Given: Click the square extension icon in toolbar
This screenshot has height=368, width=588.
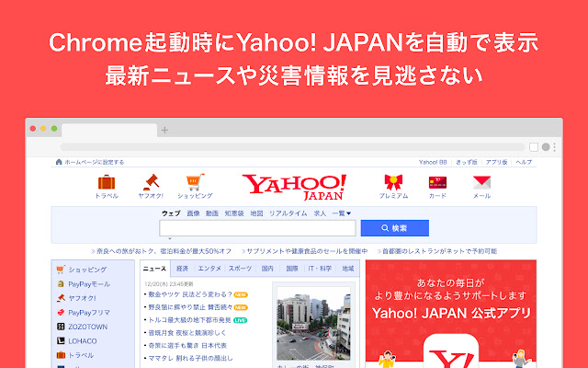Looking at the screenshot, I should coord(534,147).
